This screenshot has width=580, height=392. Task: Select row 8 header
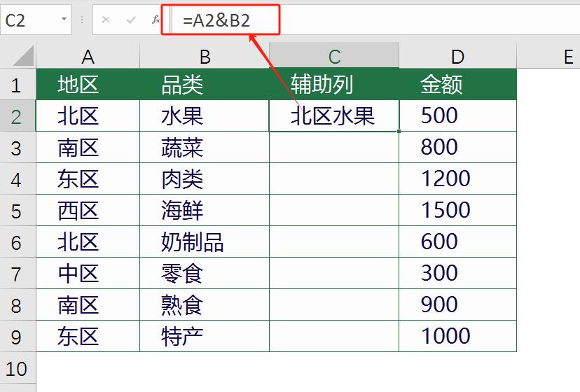click(x=18, y=304)
